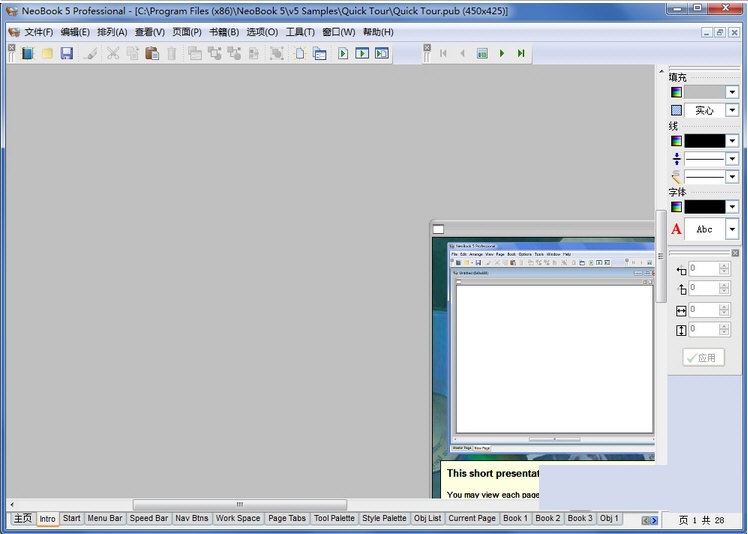Click the Abc font preview box
748x534 pixels.
[x=705, y=229]
